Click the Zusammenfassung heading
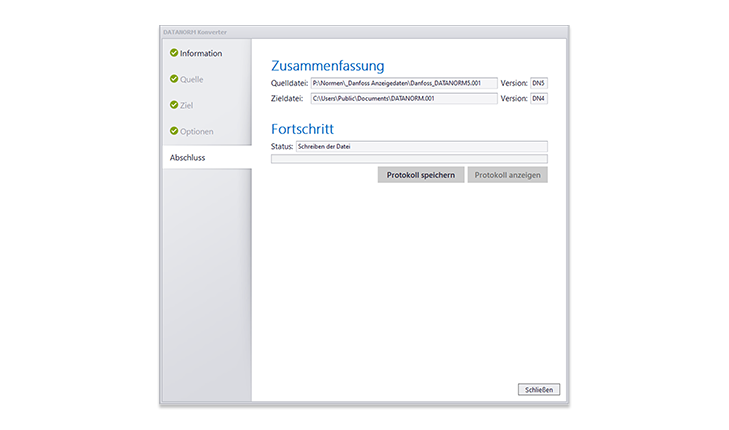The height and width of the screenshot is (430, 729). tap(328, 66)
